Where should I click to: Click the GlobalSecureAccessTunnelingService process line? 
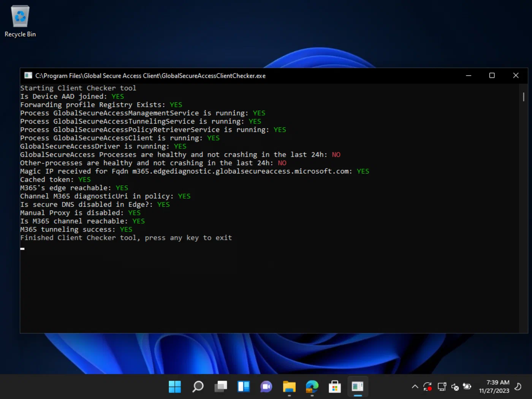[141, 122]
